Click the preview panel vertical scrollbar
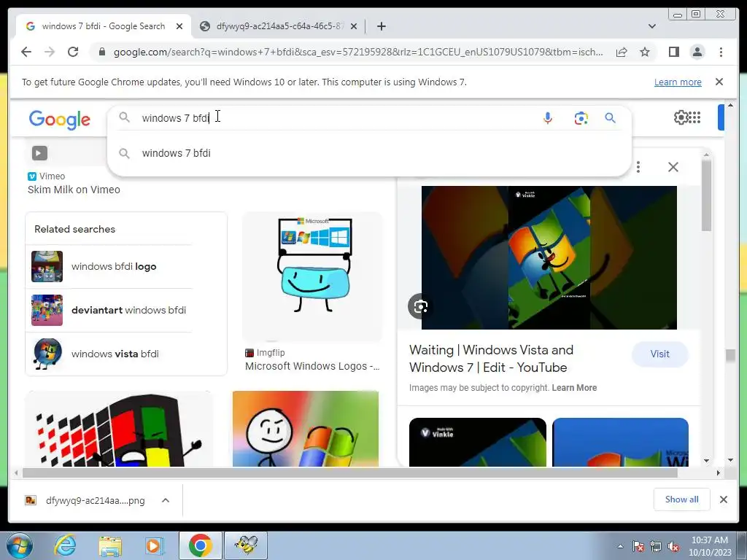The width and height of the screenshot is (747, 560). coord(706,195)
